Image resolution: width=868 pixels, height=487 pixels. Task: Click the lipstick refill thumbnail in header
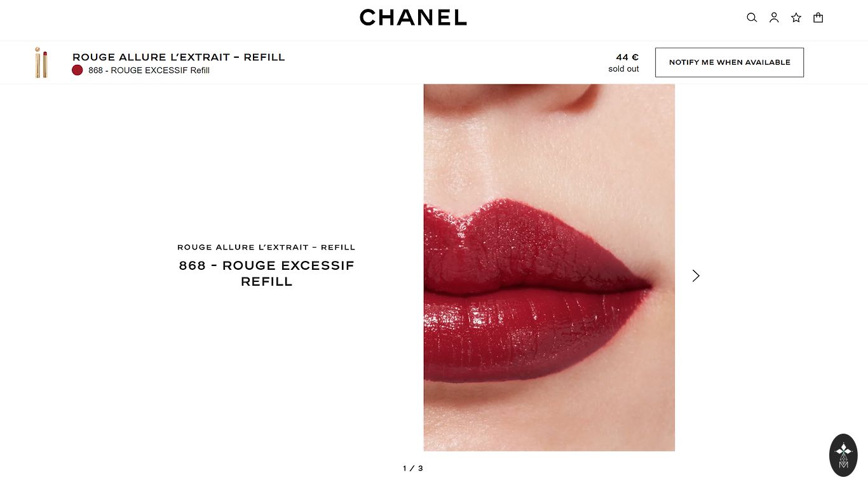pyautogui.click(x=41, y=62)
